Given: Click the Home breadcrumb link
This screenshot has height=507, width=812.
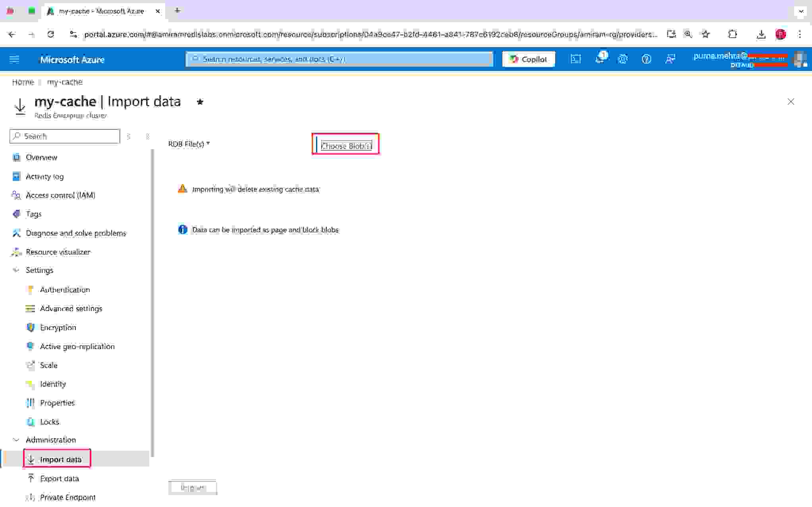Looking at the screenshot, I should (23, 82).
